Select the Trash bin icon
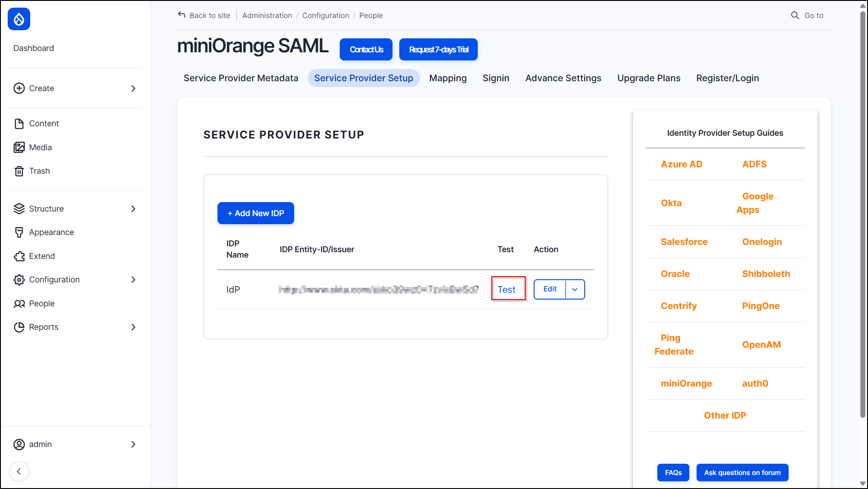 [19, 171]
